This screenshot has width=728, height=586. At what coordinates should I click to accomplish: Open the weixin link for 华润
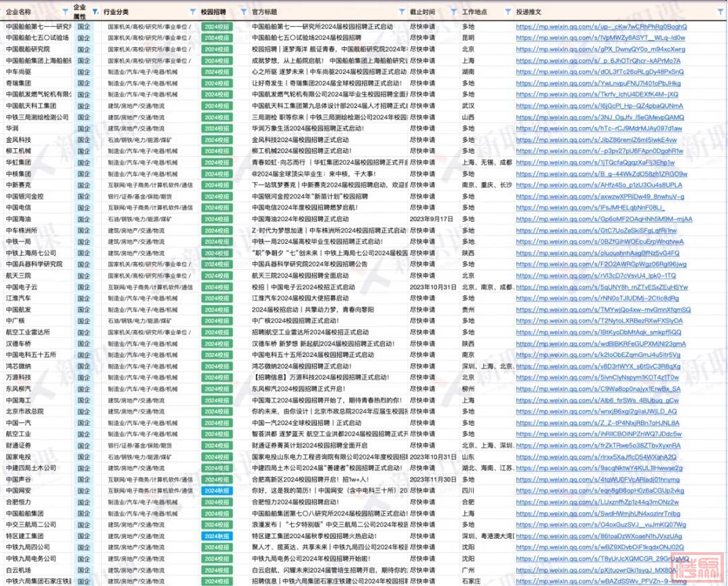click(599, 129)
